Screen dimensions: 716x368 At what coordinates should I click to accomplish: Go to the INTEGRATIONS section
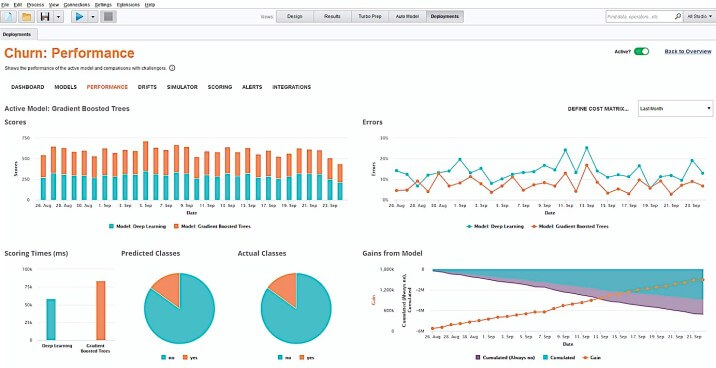click(x=291, y=87)
